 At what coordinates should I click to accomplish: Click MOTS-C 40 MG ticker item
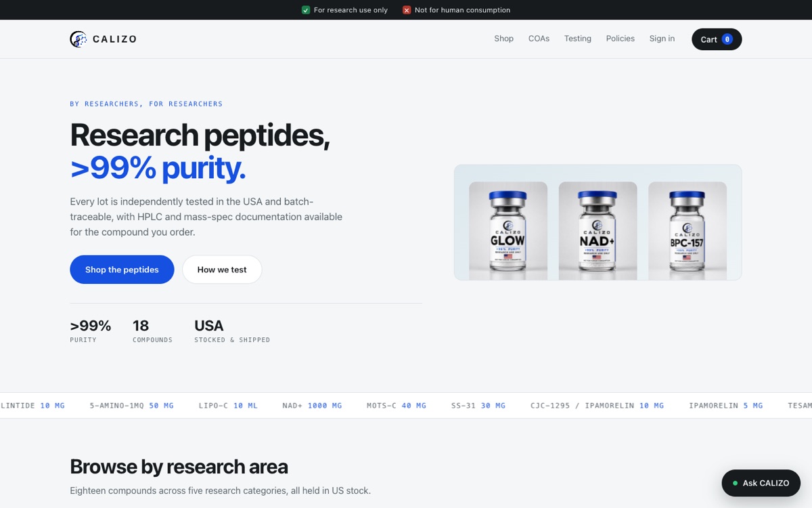[x=397, y=406]
